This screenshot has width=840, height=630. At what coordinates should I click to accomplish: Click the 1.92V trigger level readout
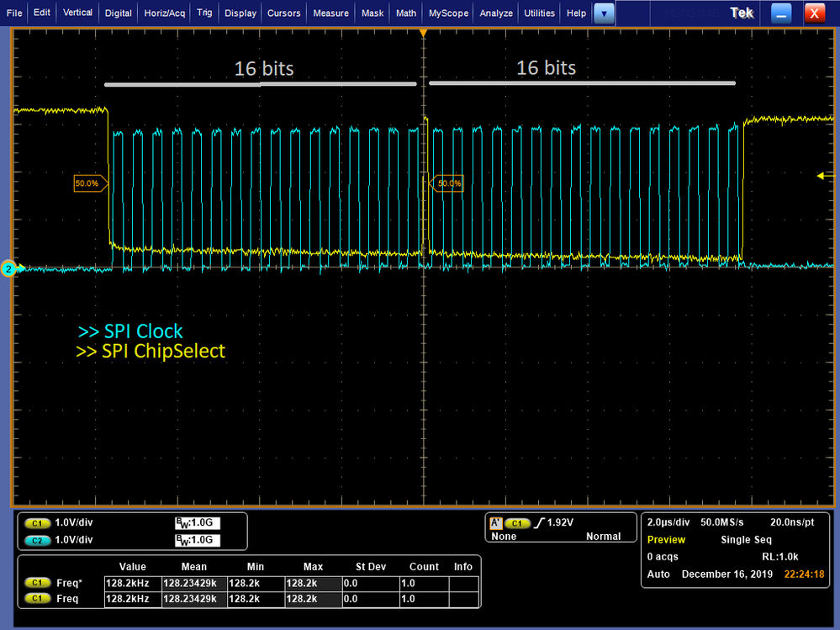[560, 522]
